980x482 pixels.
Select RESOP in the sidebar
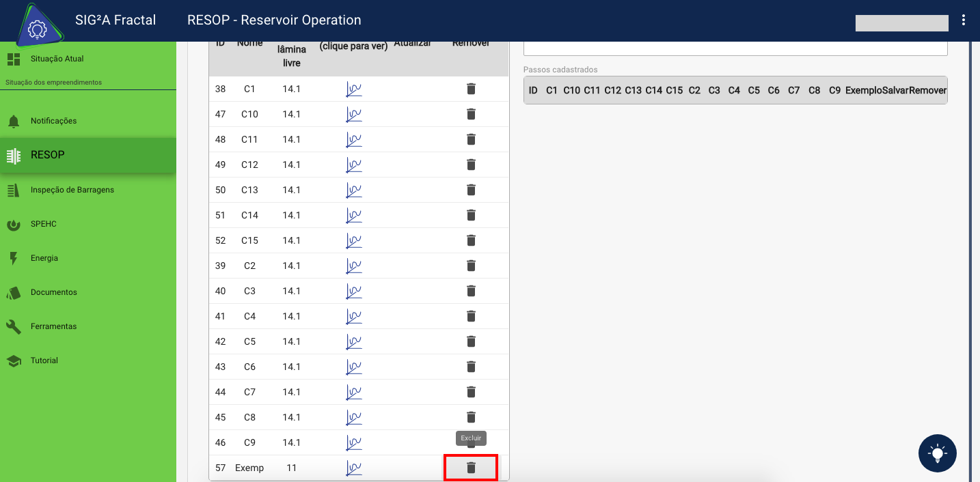pos(48,155)
